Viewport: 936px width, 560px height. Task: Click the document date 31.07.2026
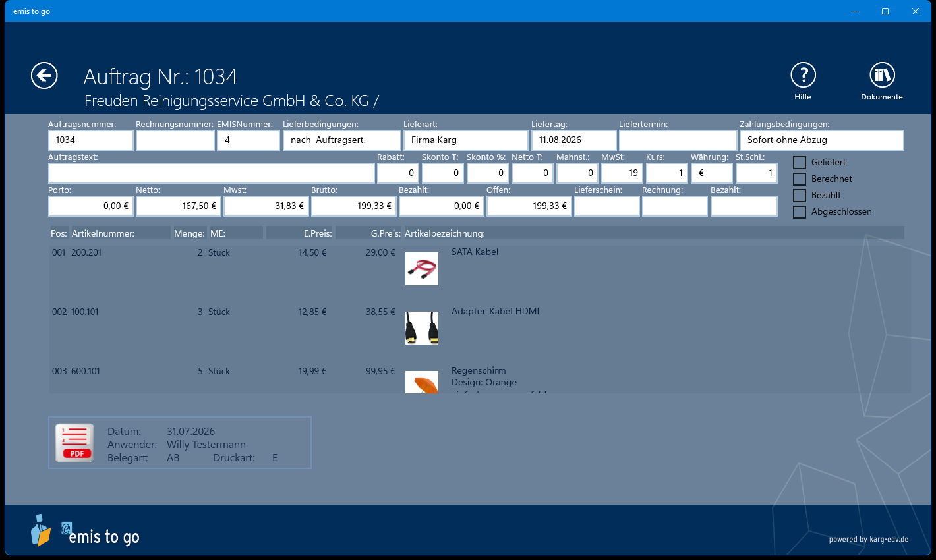(190, 432)
